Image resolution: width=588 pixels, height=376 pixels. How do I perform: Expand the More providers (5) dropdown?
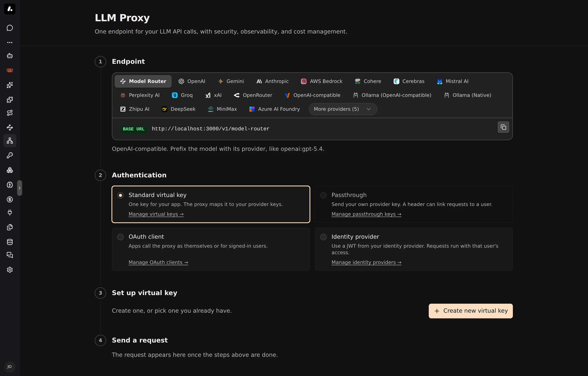[x=343, y=109]
